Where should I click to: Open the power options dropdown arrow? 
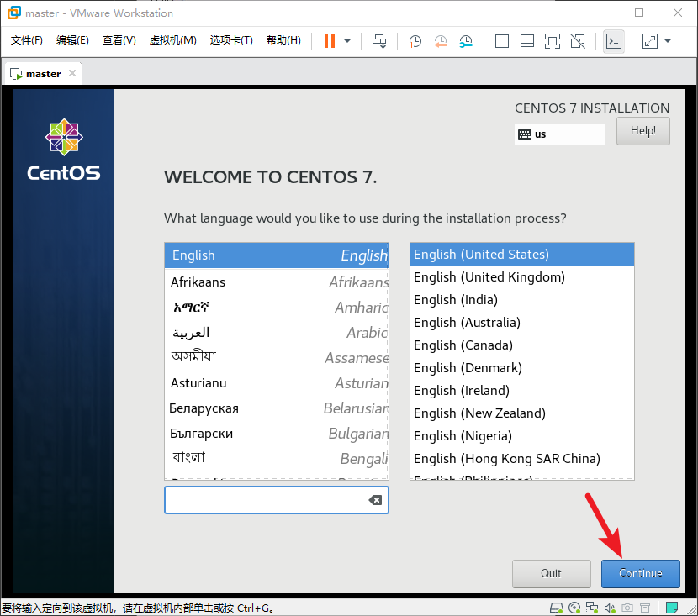point(347,41)
